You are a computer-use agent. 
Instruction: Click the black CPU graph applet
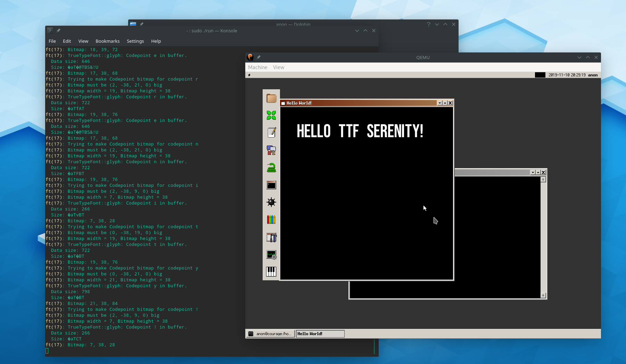(x=540, y=75)
